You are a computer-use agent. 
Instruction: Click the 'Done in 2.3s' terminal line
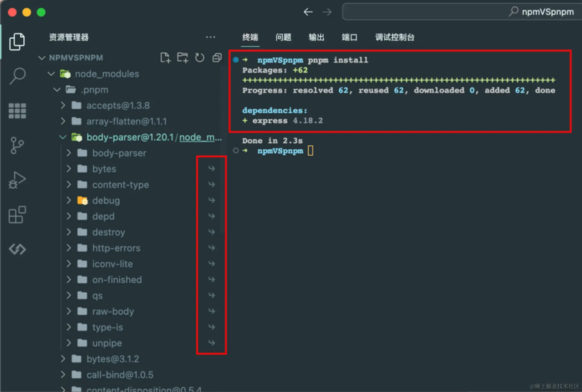click(x=272, y=141)
